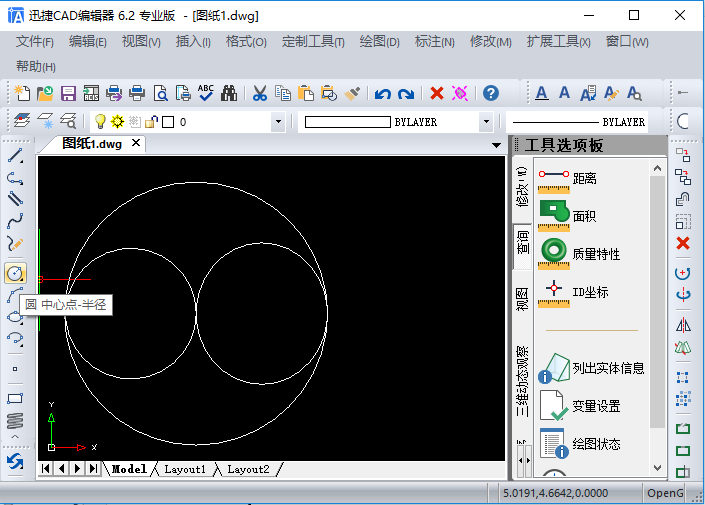Click the coordinates readout in status bar
The width and height of the screenshot is (705, 505).
[555, 493]
